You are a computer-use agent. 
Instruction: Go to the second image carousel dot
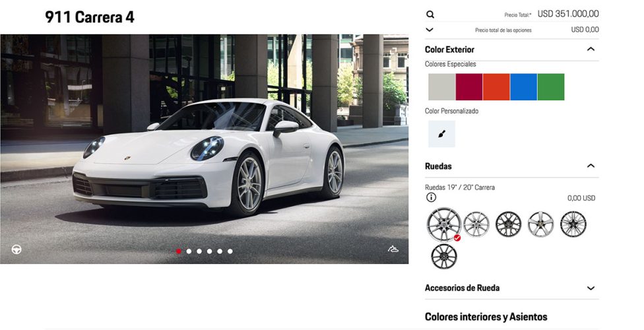[x=189, y=251]
